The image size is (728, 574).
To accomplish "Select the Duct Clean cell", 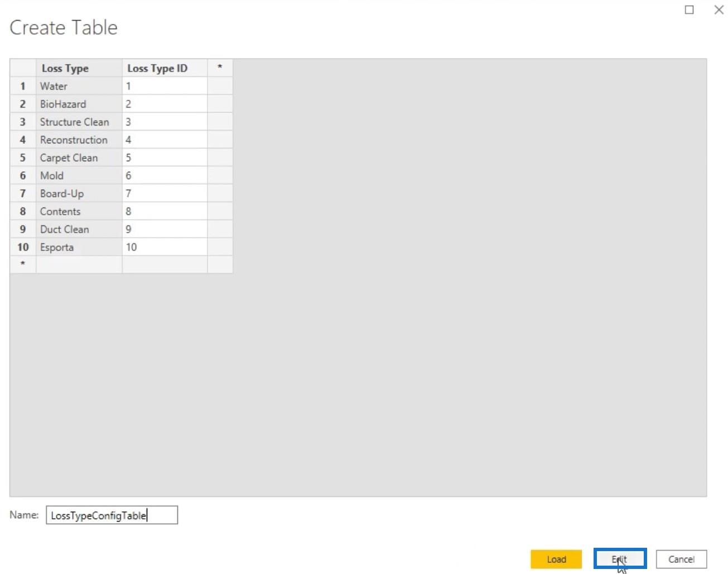I will 79,229.
